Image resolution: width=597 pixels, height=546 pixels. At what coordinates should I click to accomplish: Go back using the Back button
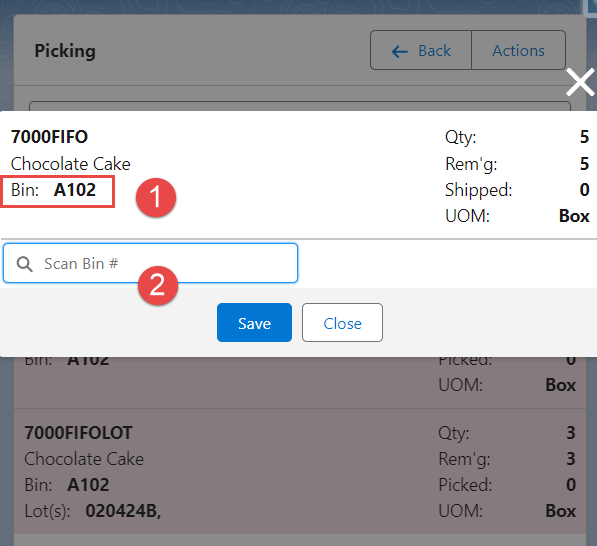point(421,50)
